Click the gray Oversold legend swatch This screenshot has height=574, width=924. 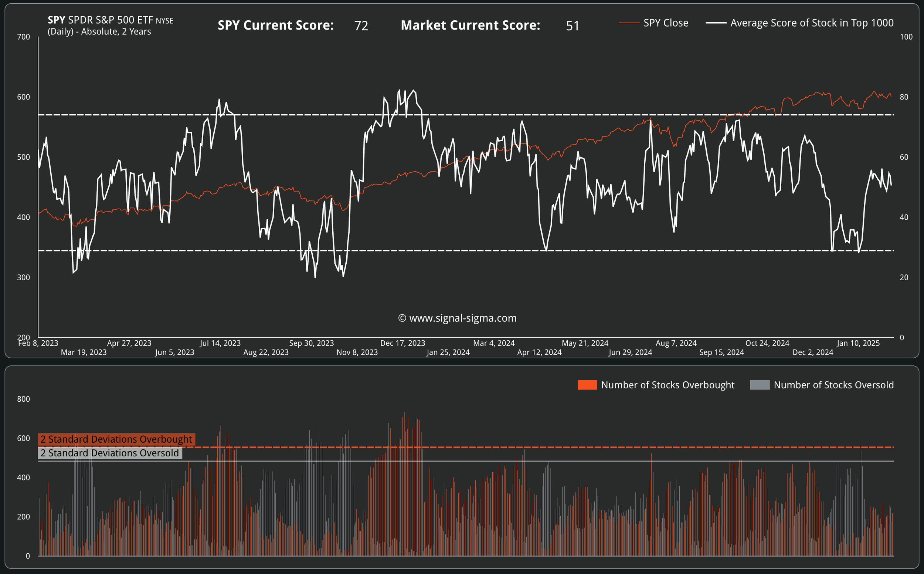click(760, 385)
